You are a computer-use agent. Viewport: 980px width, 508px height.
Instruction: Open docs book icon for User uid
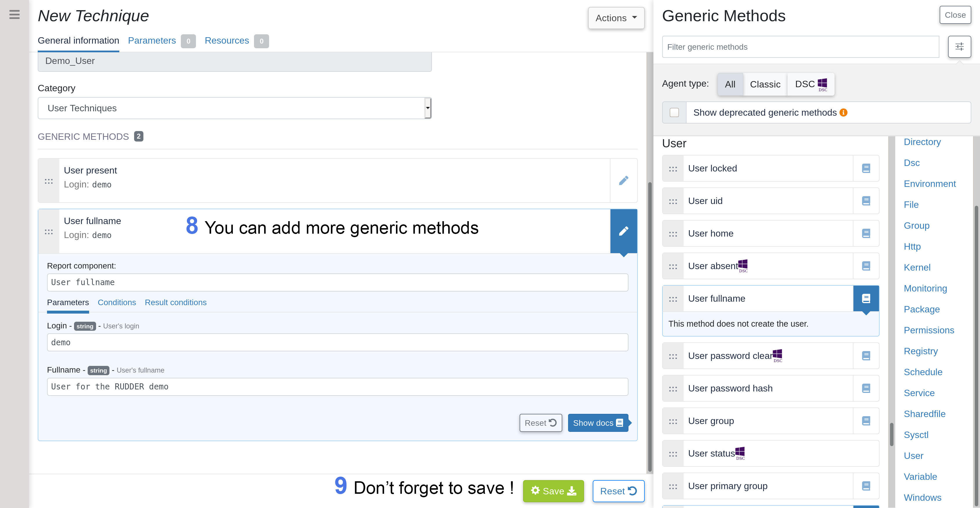tap(866, 201)
